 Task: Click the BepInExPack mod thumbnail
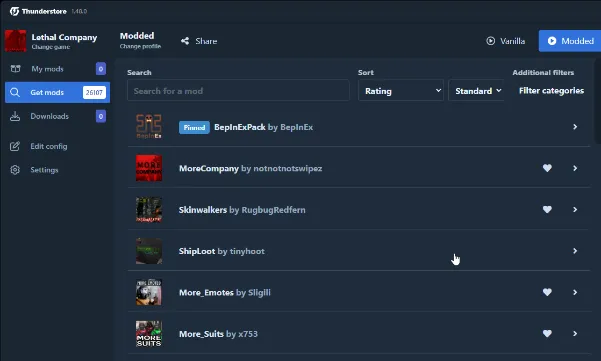pos(149,126)
